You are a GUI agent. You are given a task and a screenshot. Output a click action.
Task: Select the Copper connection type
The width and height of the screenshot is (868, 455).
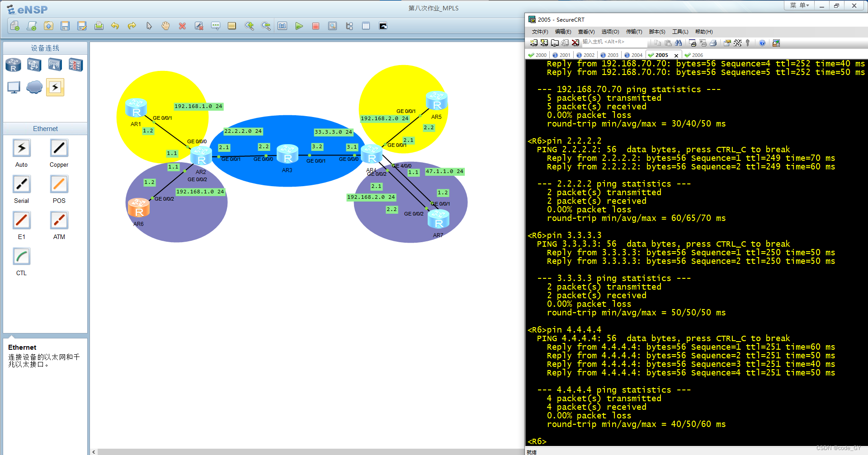tap(59, 148)
